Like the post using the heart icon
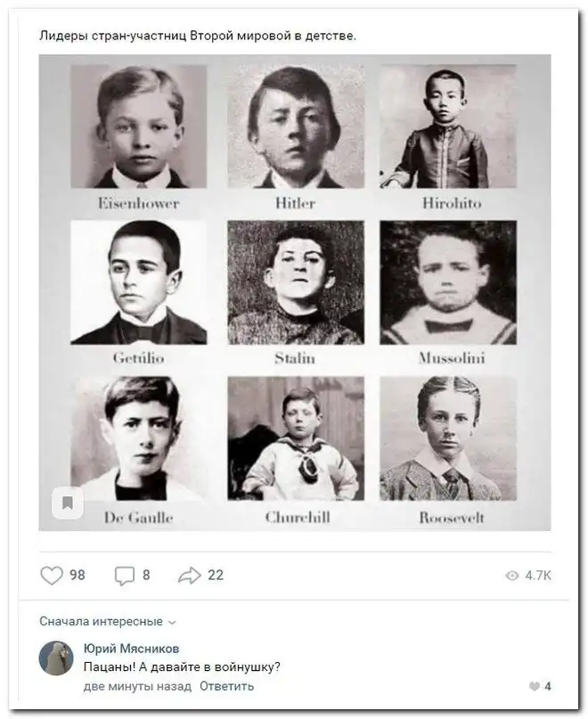Viewport: 588px width, 719px height. (x=52, y=576)
